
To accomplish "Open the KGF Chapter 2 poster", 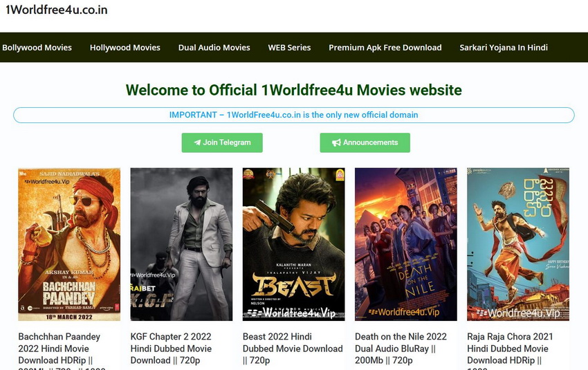I will tap(181, 244).
